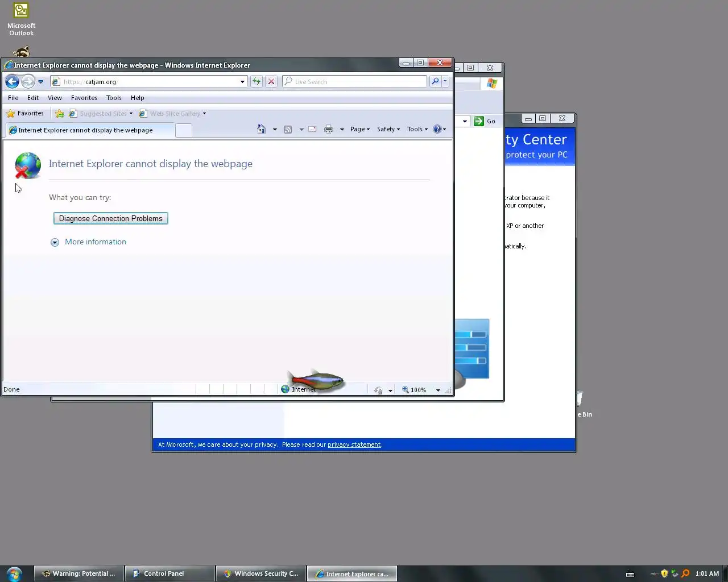Select the 'Internet Explorer cannot display' tab
Screen dimensions: 728x582
[90, 130]
